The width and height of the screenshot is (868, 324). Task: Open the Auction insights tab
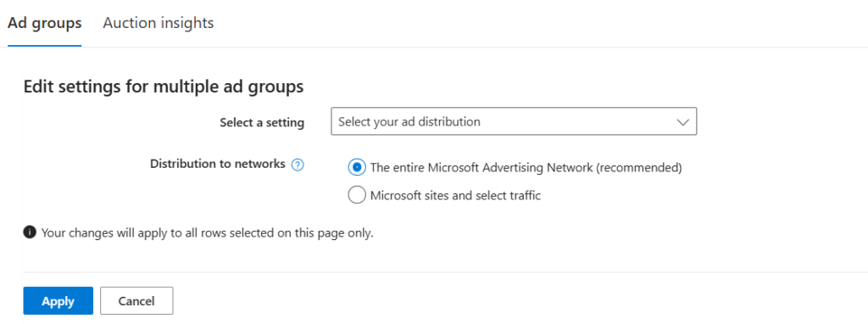(159, 23)
